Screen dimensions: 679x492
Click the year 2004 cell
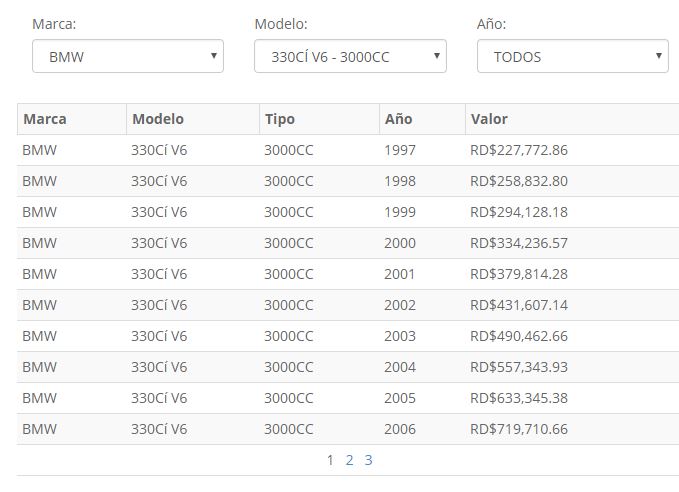click(400, 367)
